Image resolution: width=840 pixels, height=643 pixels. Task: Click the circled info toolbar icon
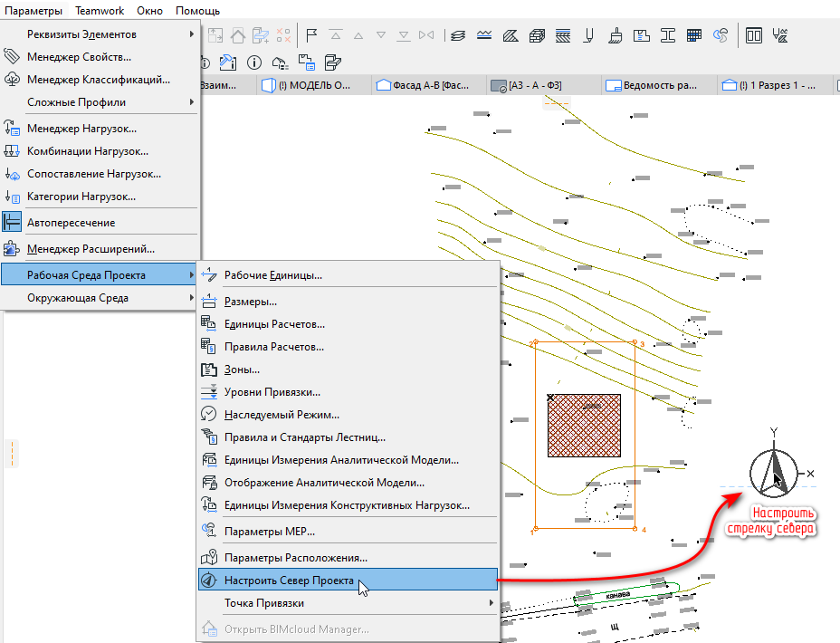point(254,62)
